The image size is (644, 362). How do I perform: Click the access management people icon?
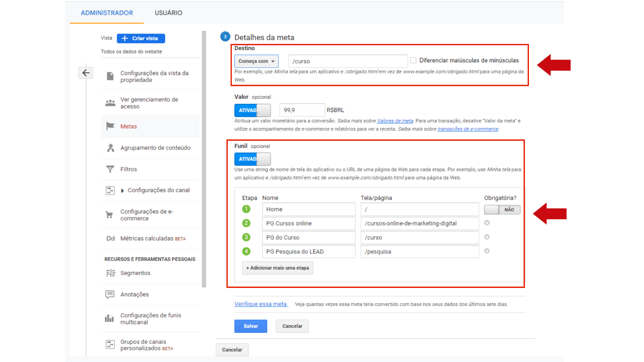point(110,103)
